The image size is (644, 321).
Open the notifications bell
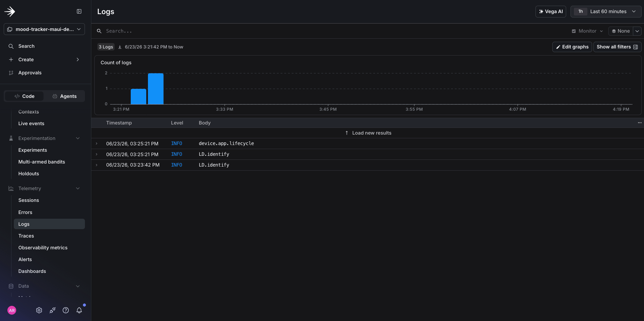[79, 310]
